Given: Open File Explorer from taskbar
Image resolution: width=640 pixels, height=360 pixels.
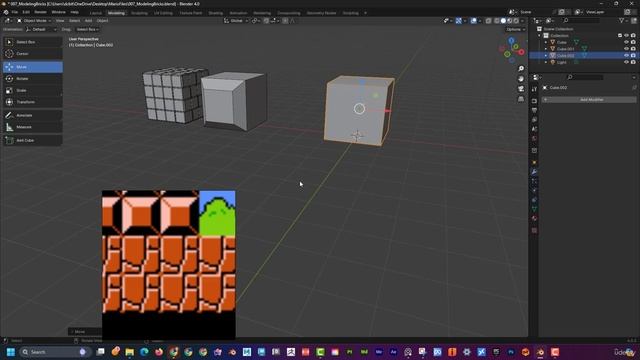Looking at the screenshot, I should click(130, 352).
